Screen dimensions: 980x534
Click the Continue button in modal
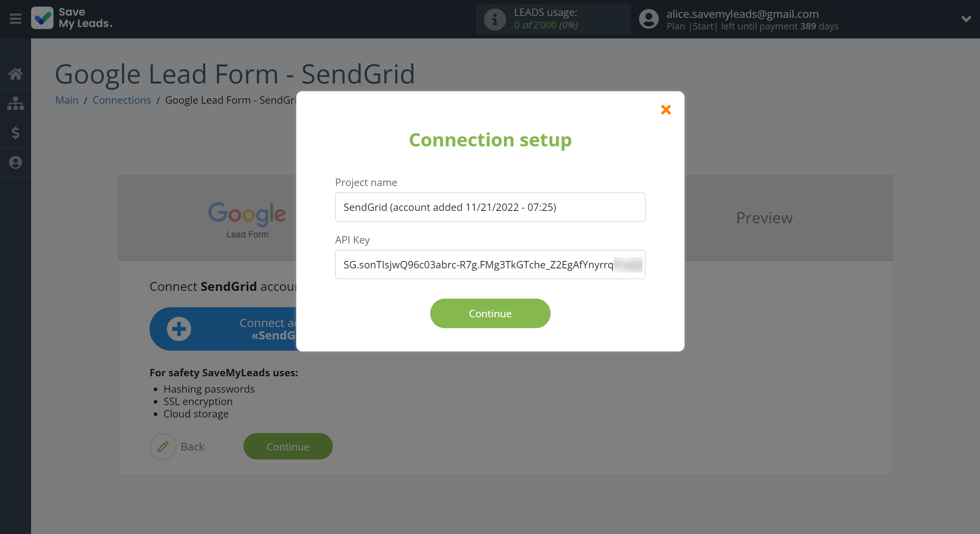click(490, 313)
